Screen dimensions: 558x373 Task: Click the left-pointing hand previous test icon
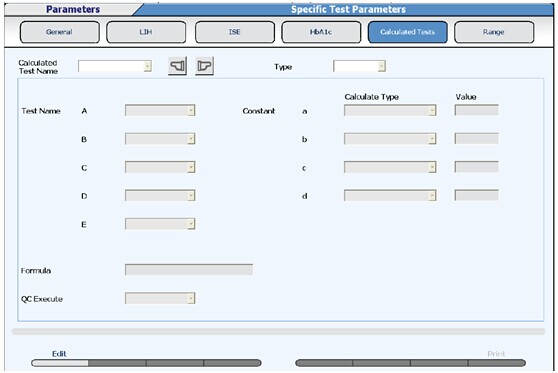point(177,66)
